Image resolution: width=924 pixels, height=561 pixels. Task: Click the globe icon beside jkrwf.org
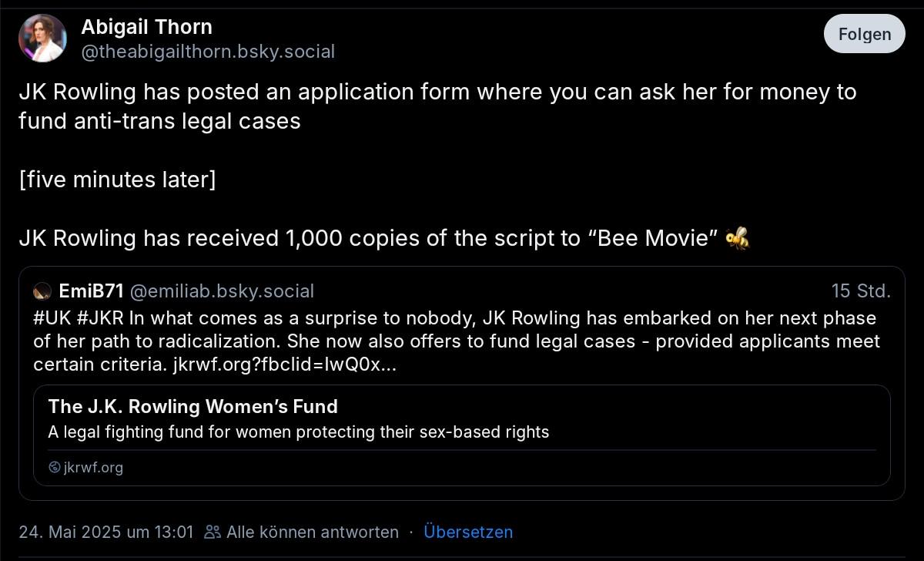[x=54, y=467]
